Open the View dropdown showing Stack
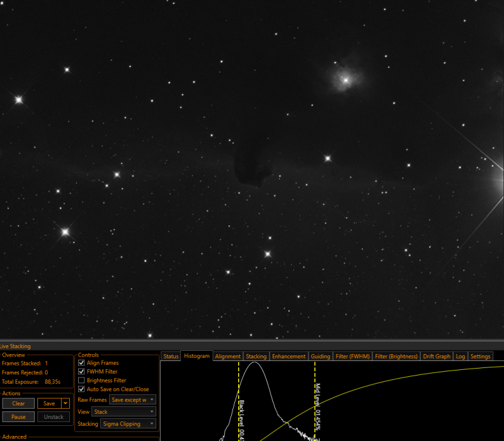The width and height of the screenshot is (504, 441). point(123,412)
